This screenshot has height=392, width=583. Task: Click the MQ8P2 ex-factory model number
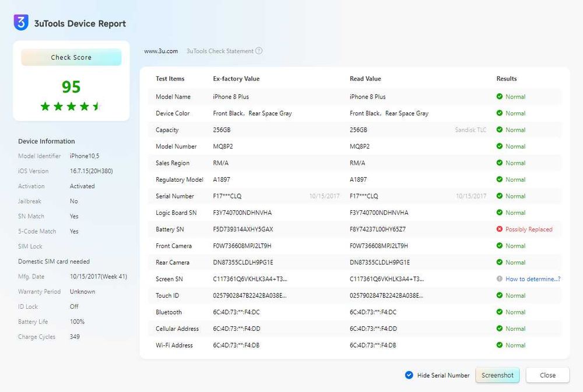click(223, 146)
